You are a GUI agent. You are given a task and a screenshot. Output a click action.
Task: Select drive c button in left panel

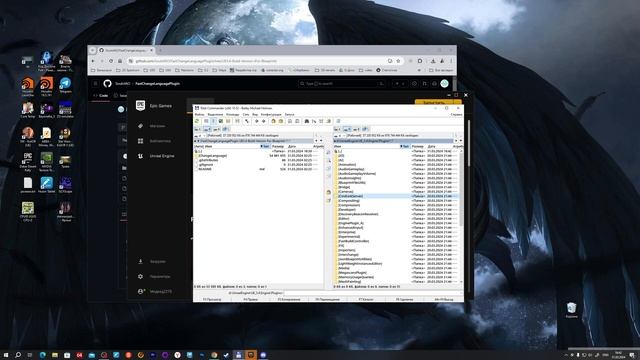coord(198,129)
